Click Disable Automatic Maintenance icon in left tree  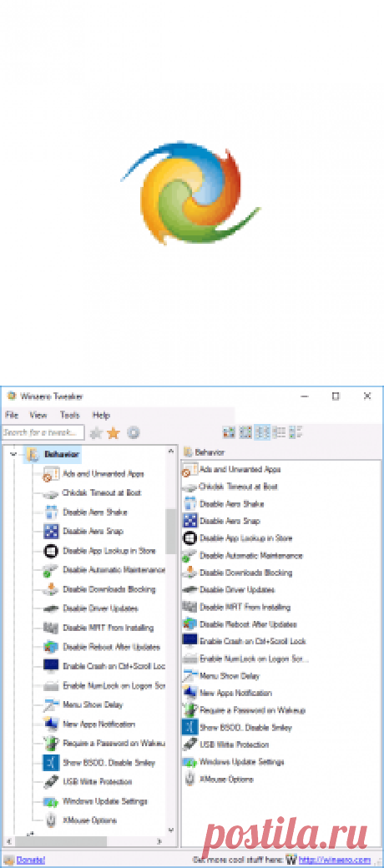tap(51, 570)
